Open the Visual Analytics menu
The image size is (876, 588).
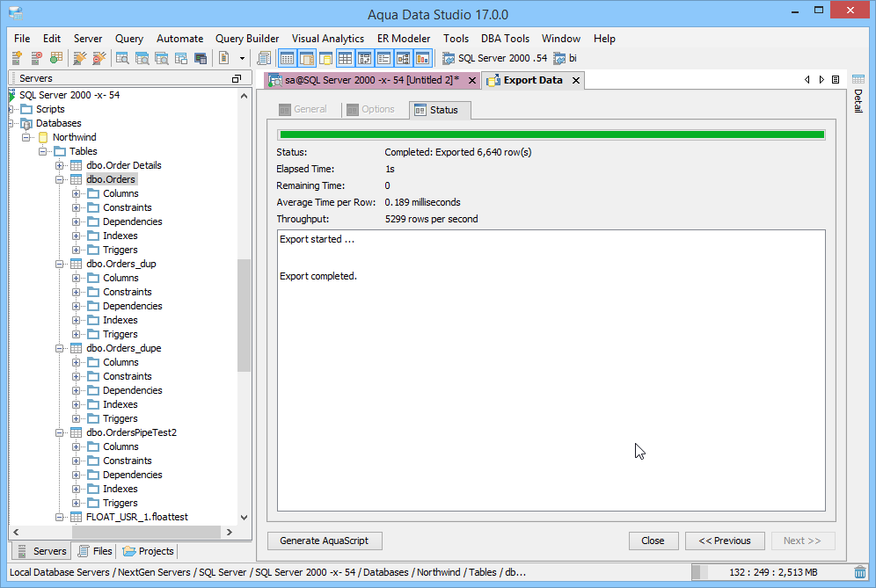[327, 39]
